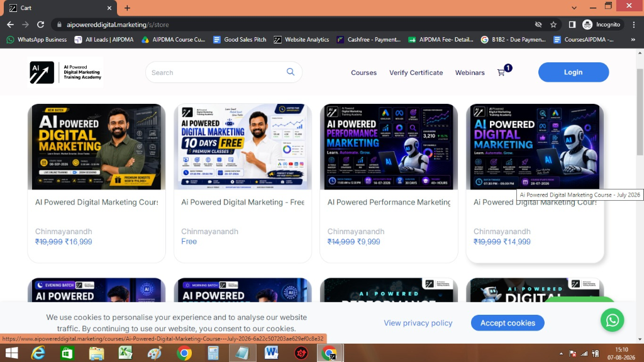Click the site lock icon
Image resolution: width=644 pixels, height=362 pixels.
tap(59, 25)
